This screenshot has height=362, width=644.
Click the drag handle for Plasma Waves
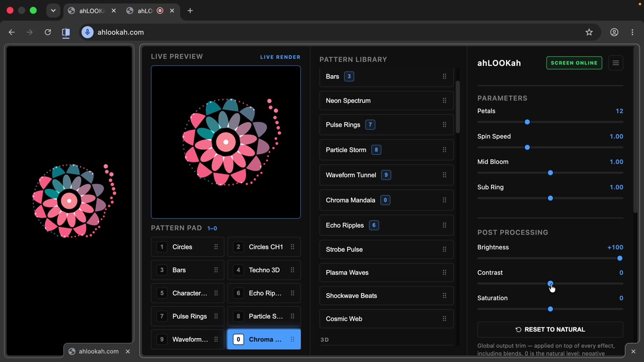(444, 273)
